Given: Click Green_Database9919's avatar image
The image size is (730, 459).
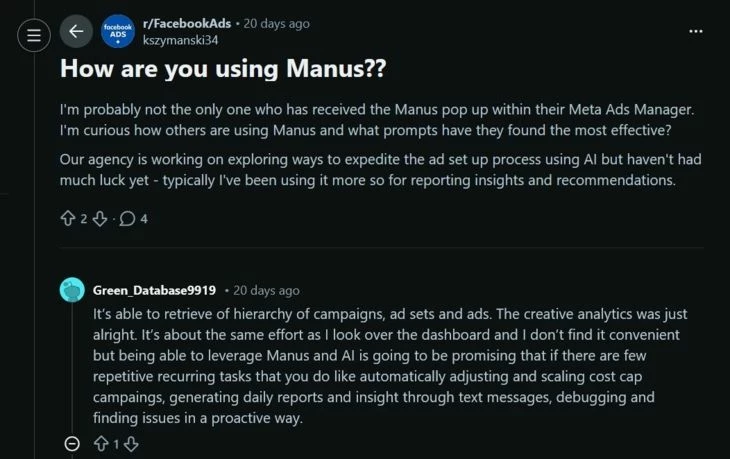Looking at the screenshot, I should pyautogui.click(x=72, y=290).
